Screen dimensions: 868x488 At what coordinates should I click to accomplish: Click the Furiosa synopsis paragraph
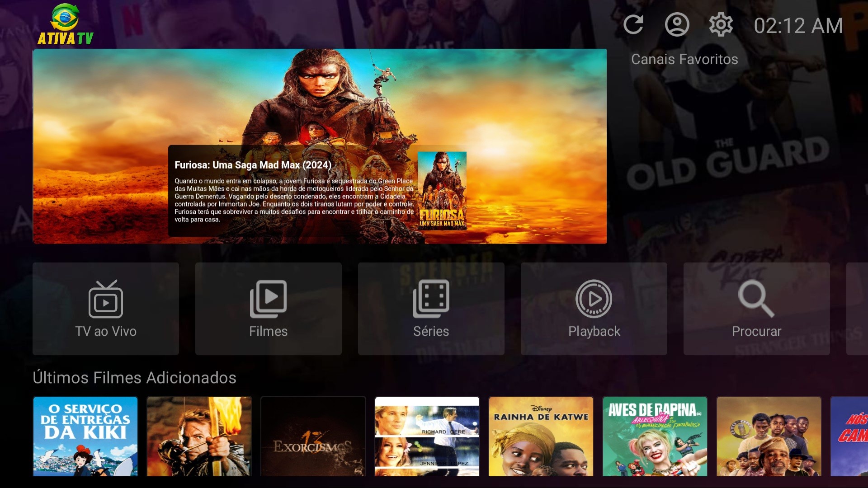pyautogui.click(x=294, y=200)
